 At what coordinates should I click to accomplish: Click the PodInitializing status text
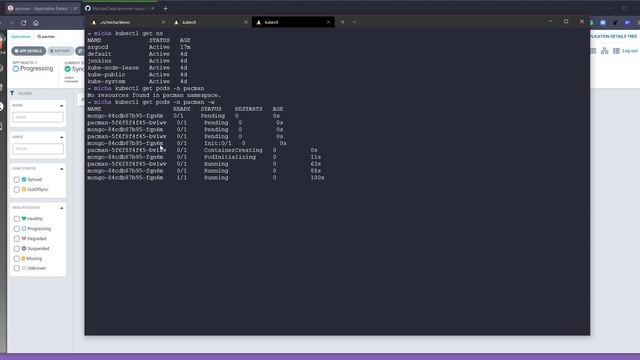(230, 157)
